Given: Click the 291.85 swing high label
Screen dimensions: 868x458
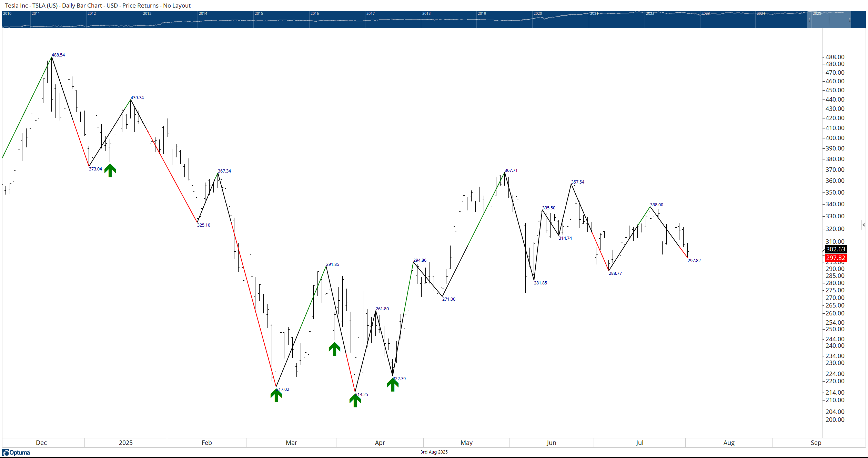Looking at the screenshot, I should [333, 264].
